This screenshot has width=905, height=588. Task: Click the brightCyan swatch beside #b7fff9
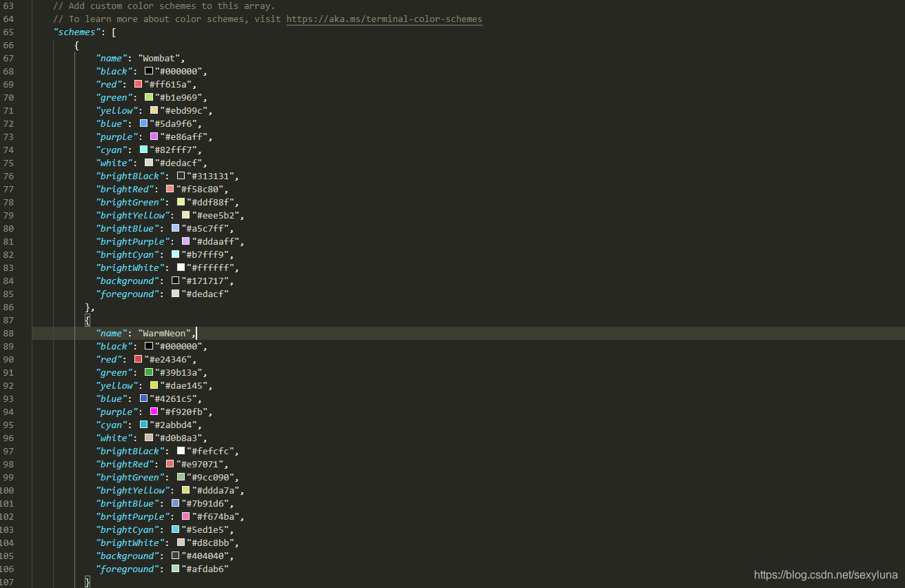coord(175,254)
